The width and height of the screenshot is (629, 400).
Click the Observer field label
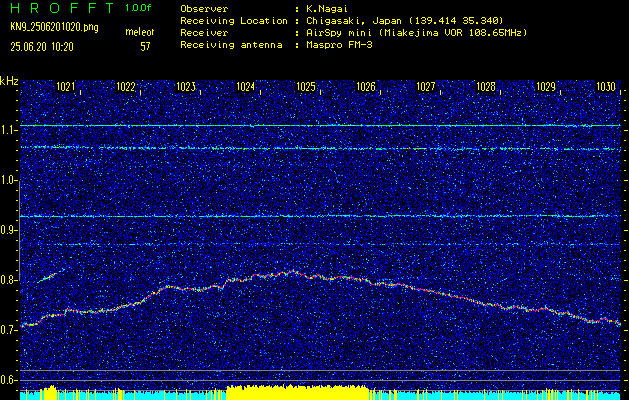coord(204,9)
